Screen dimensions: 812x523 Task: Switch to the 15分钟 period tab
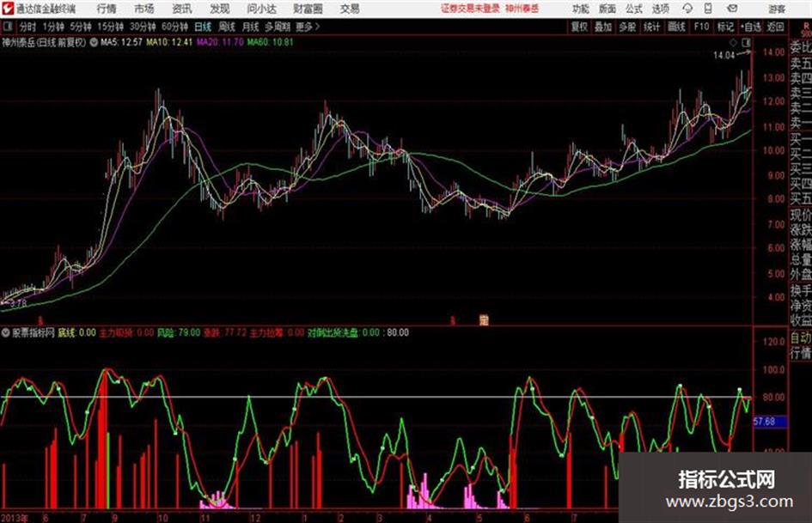point(110,27)
